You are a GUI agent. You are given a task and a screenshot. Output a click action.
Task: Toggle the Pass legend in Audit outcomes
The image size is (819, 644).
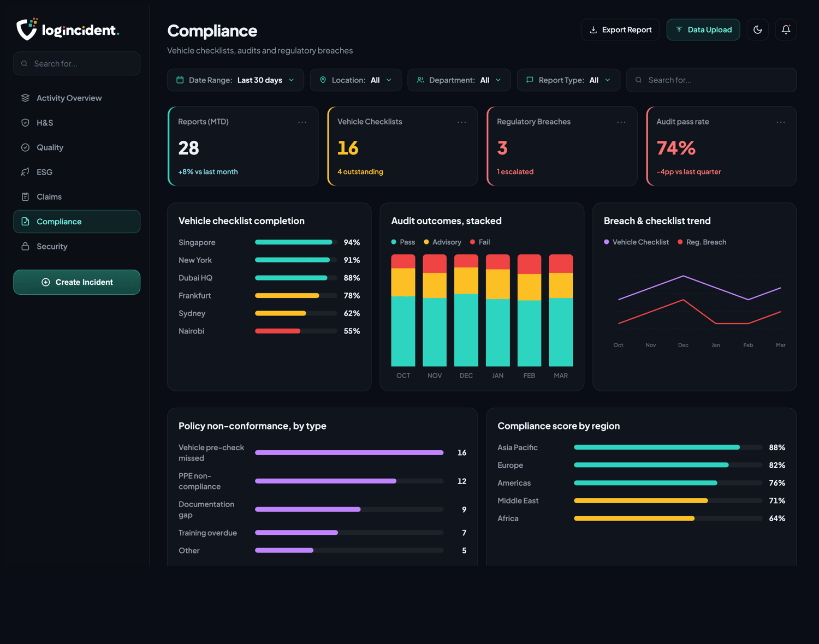point(403,242)
